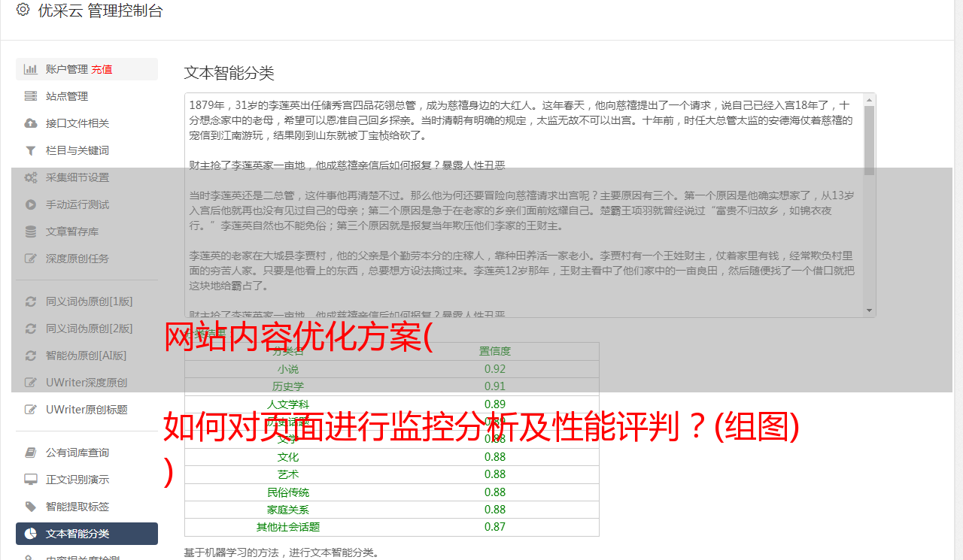Click the book icon for 公有词库查询
This screenshot has height=560, width=963.
tap(31, 453)
